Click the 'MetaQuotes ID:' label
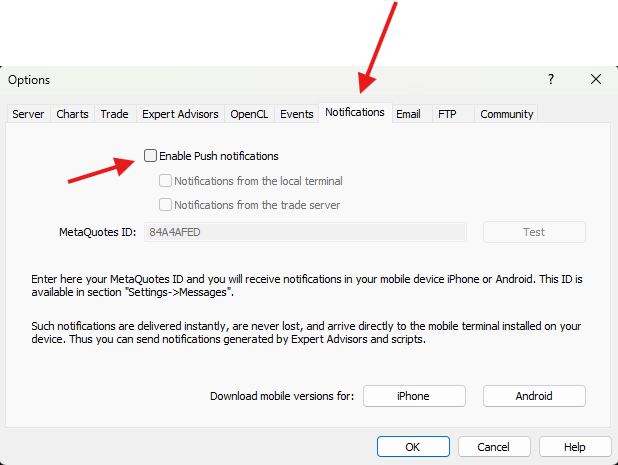The height and width of the screenshot is (465, 618). pos(98,232)
